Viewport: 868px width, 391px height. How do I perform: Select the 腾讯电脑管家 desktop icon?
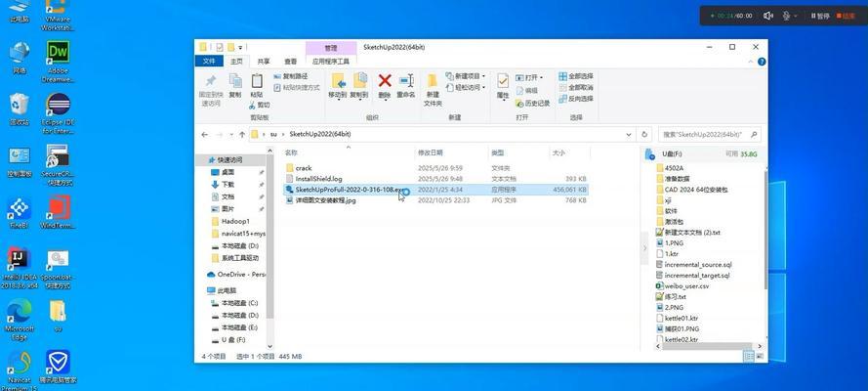pyautogui.click(x=58, y=367)
